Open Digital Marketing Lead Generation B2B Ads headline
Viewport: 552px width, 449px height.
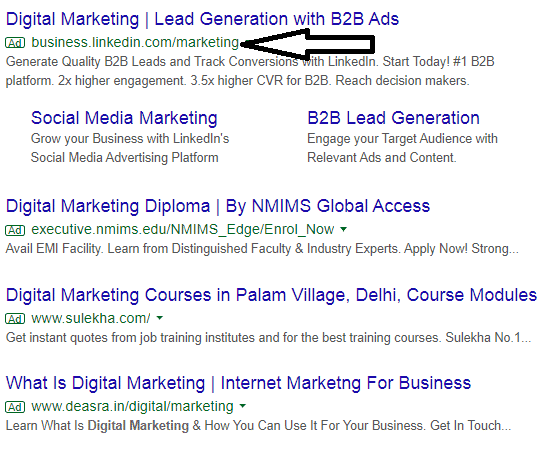[202, 19]
